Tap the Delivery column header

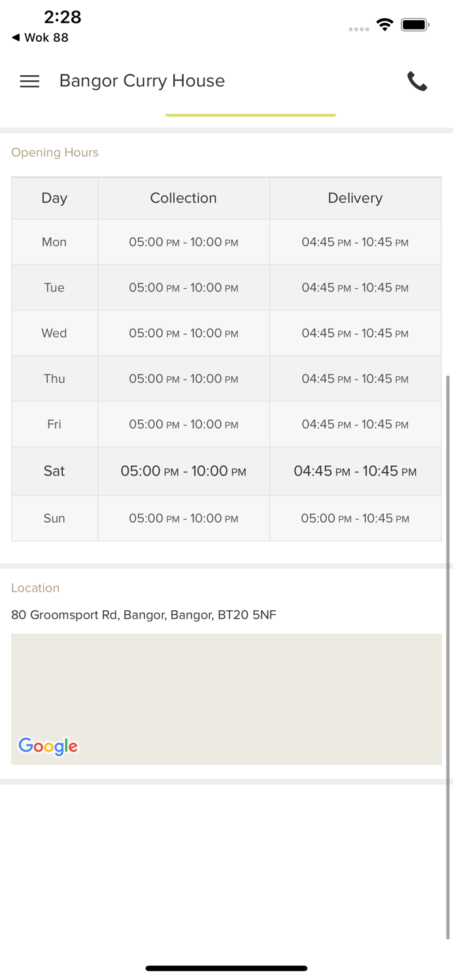[355, 198]
